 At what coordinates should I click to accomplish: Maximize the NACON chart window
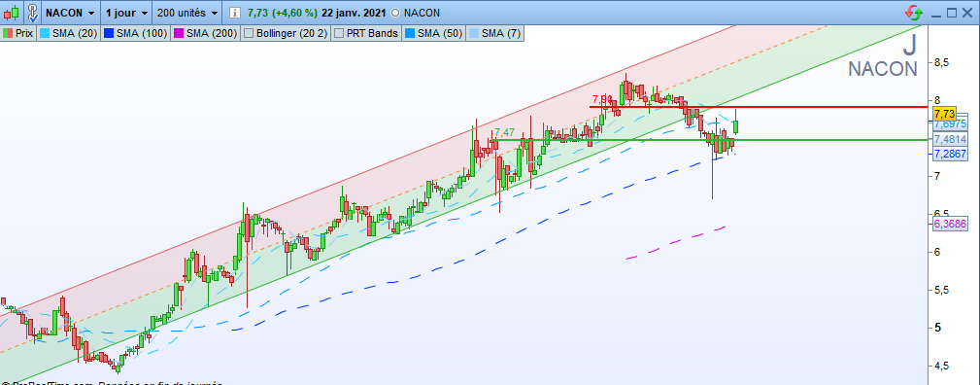[x=952, y=14]
